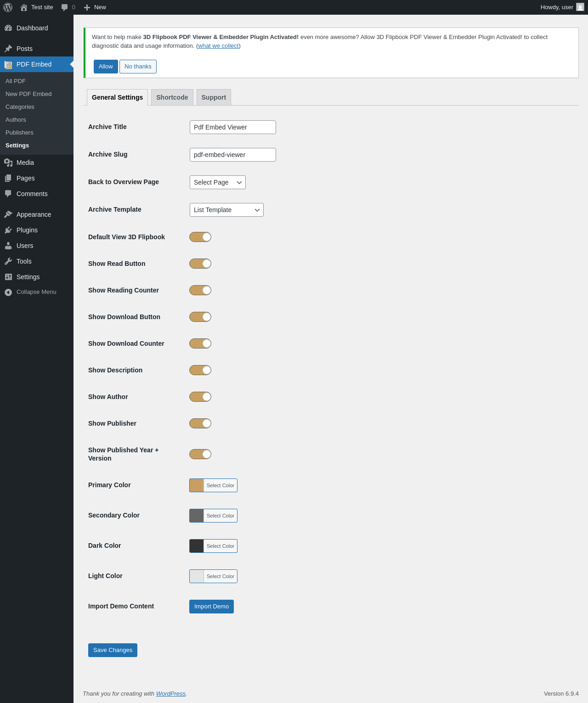Switch to the Shortcode tab

(172, 97)
